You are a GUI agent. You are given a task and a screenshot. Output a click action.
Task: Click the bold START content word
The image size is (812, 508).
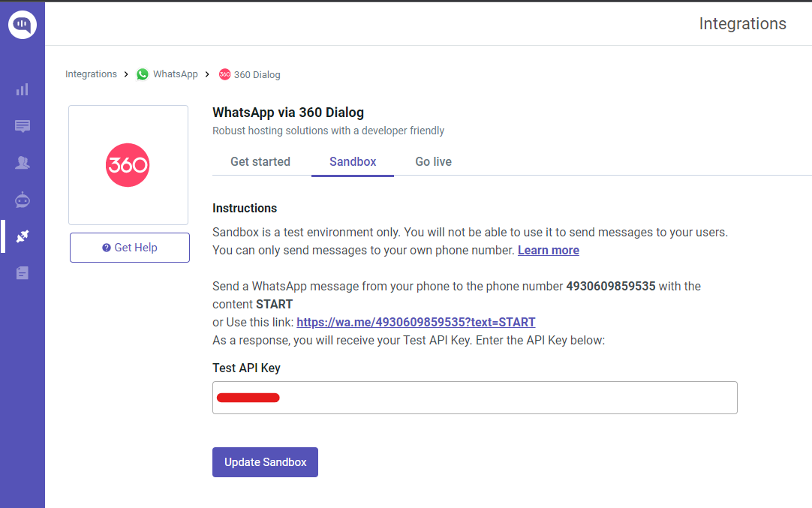(275, 305)
